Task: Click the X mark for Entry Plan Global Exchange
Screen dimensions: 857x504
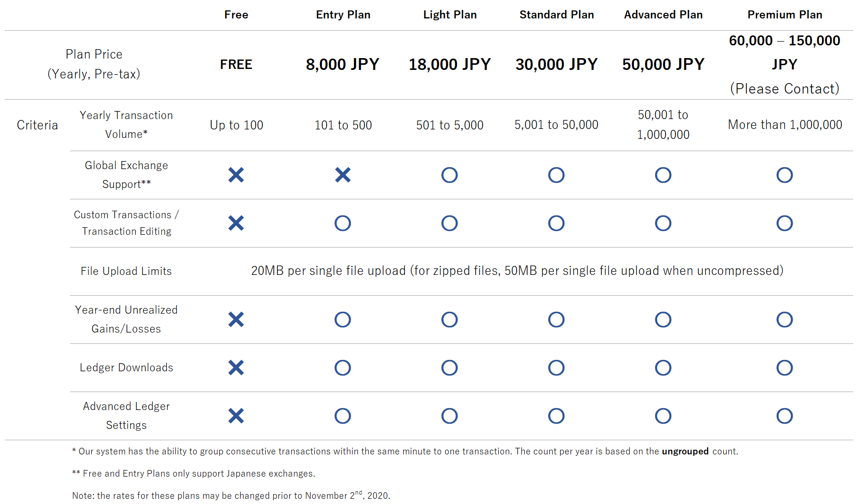Action: click(343, 175)
